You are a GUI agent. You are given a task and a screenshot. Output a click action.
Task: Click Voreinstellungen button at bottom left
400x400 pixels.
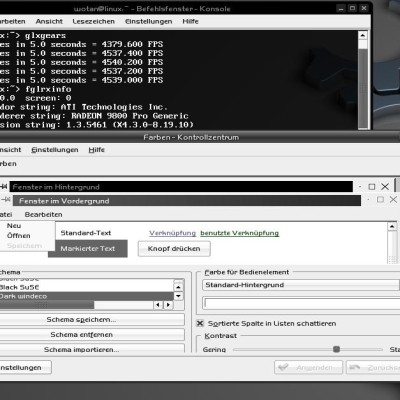coord(25,367)
